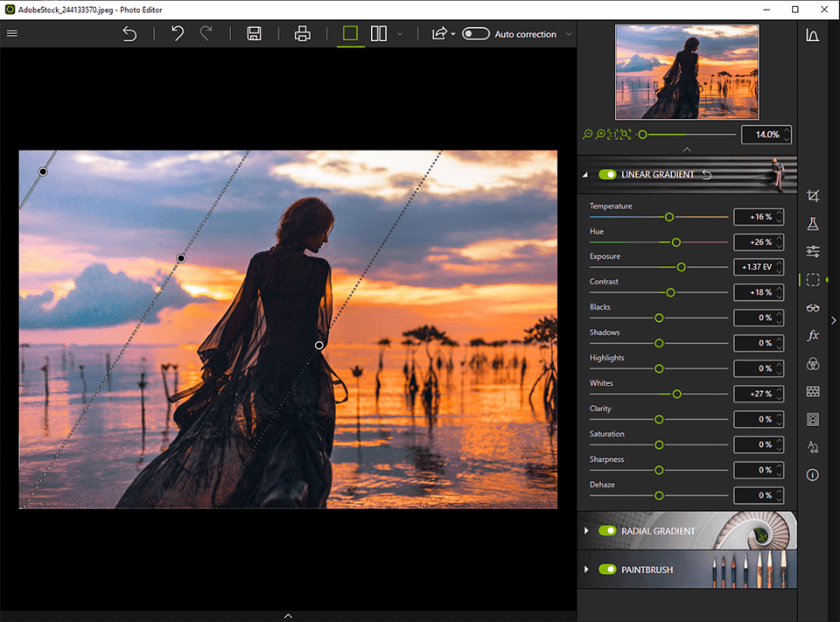Open the Histogram panel icon
The height and width of the screenshot is (622, 840).
(813, 35)
